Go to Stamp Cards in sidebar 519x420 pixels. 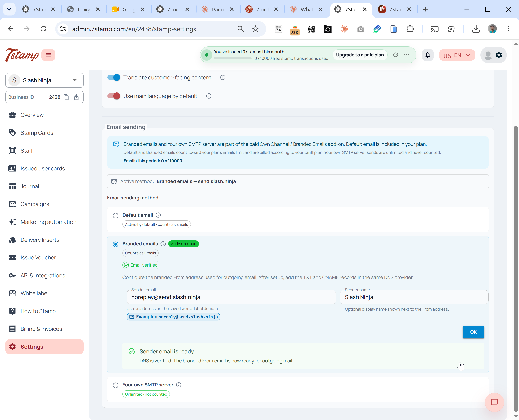pyautogui.click(x=37, y=133)
